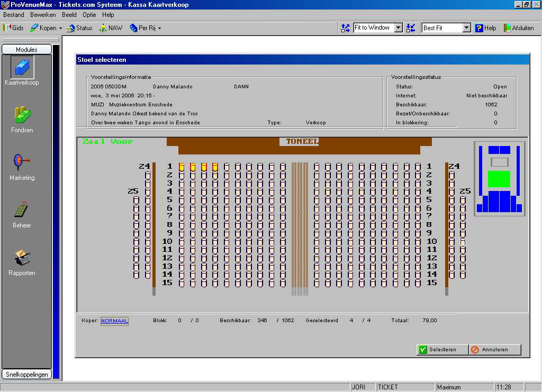
Task: Open the Optie menu
Action: click(x=89, y=15)
